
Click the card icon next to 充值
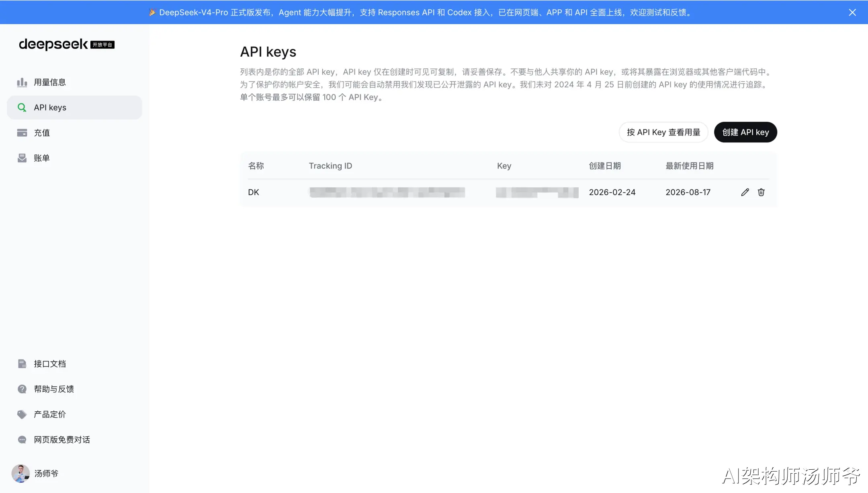tap(22, 133)
